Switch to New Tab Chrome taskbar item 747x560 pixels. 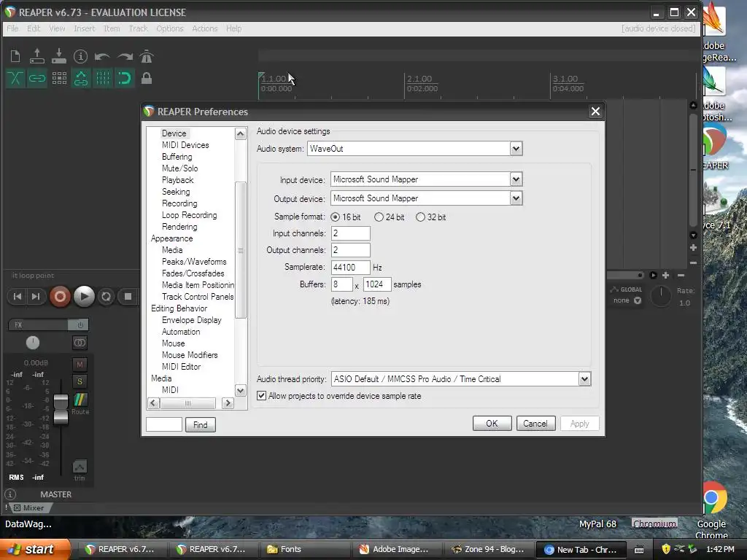[x=581, y=550]
